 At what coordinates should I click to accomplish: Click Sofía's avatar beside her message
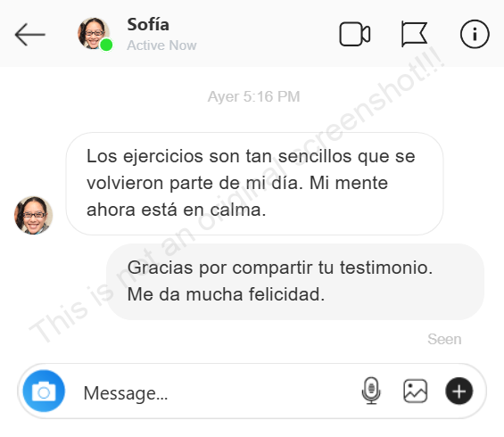point(33,215)
